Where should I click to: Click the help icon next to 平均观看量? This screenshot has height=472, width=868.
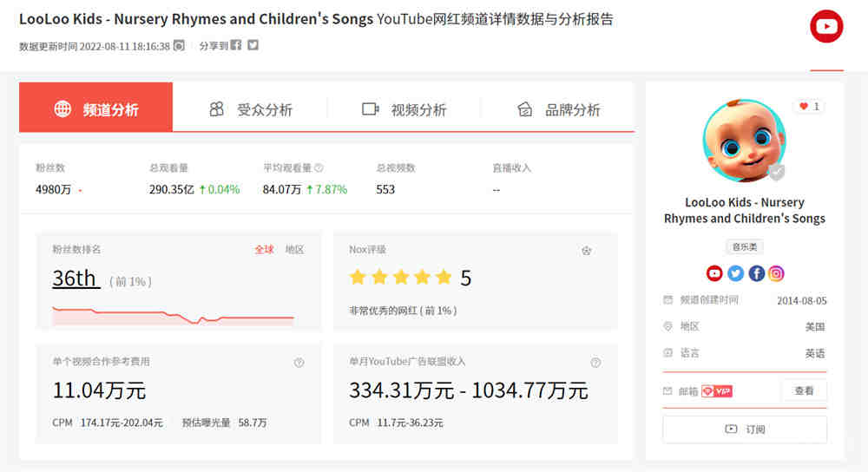point(319,167)
